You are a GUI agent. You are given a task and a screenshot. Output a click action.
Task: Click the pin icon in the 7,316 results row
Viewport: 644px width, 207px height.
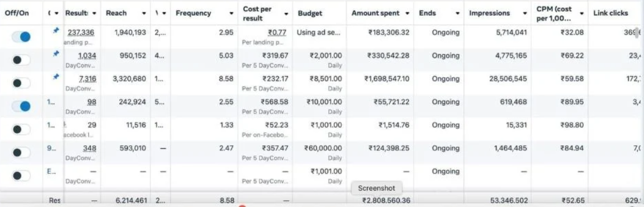click(x=56, y=77)
